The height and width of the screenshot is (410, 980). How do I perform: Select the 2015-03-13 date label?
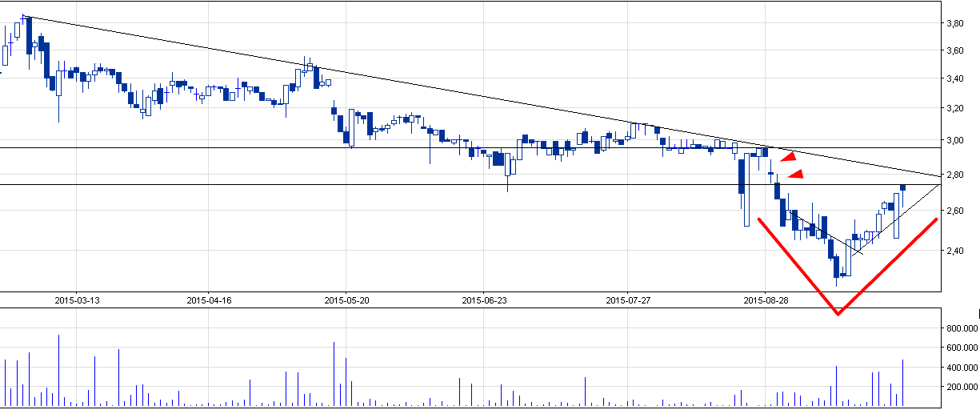(77, 300)
